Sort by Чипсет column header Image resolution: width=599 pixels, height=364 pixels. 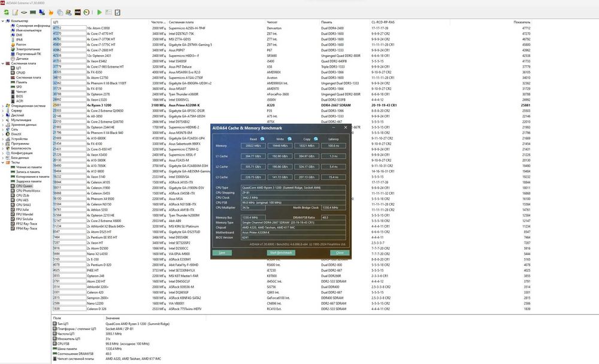click(x=292, y=22)
